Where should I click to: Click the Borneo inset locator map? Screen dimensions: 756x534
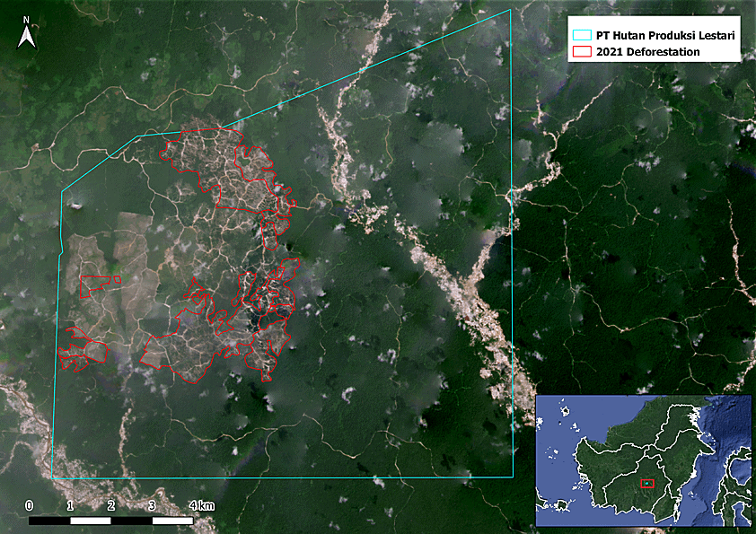point(644,460)
